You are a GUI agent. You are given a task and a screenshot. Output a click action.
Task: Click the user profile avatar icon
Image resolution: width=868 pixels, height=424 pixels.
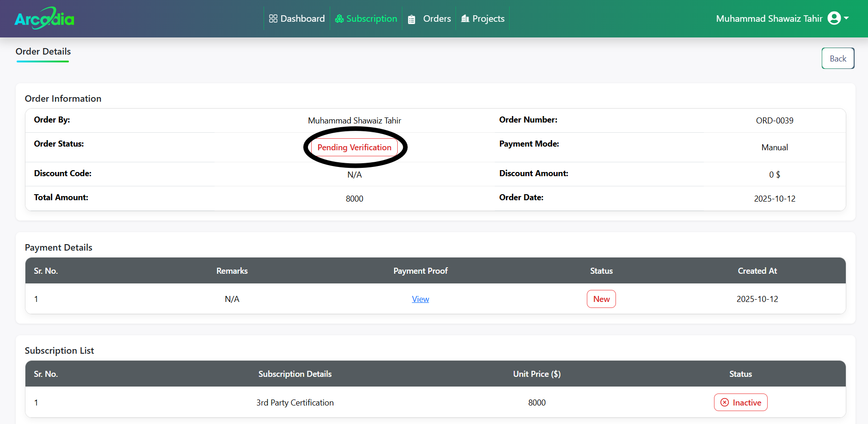pos(834,18)
